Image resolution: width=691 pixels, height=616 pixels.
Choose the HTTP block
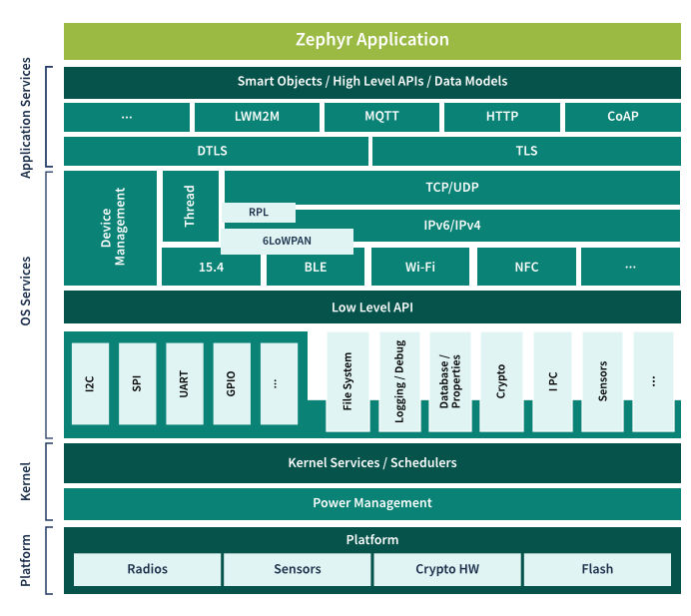pos(502,117)
